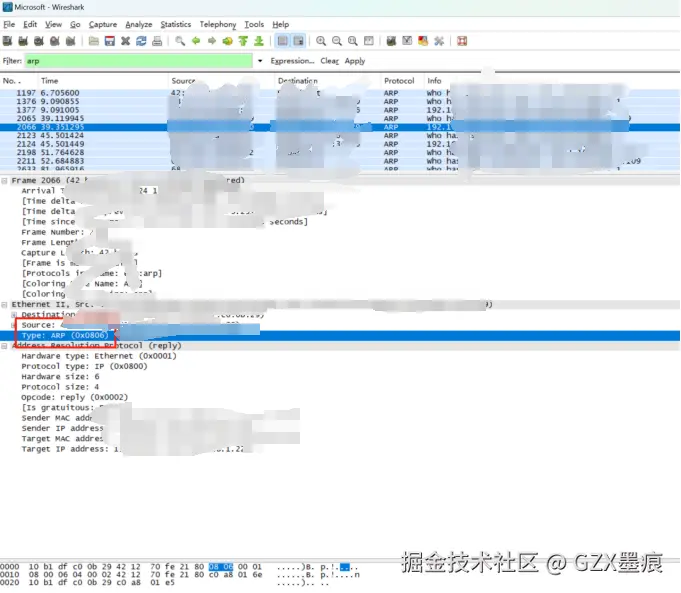Sort by the No. column header
The image size is (681, 593).
[19, 81]
